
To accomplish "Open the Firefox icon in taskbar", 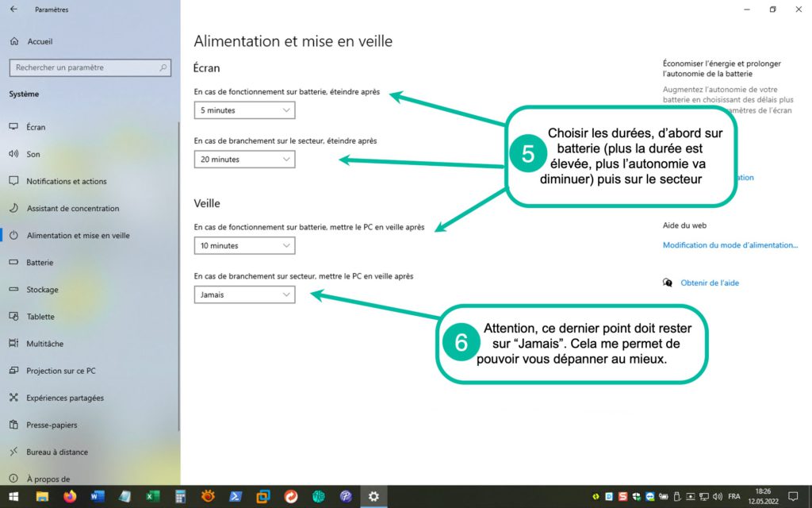I will pos(70,496).
